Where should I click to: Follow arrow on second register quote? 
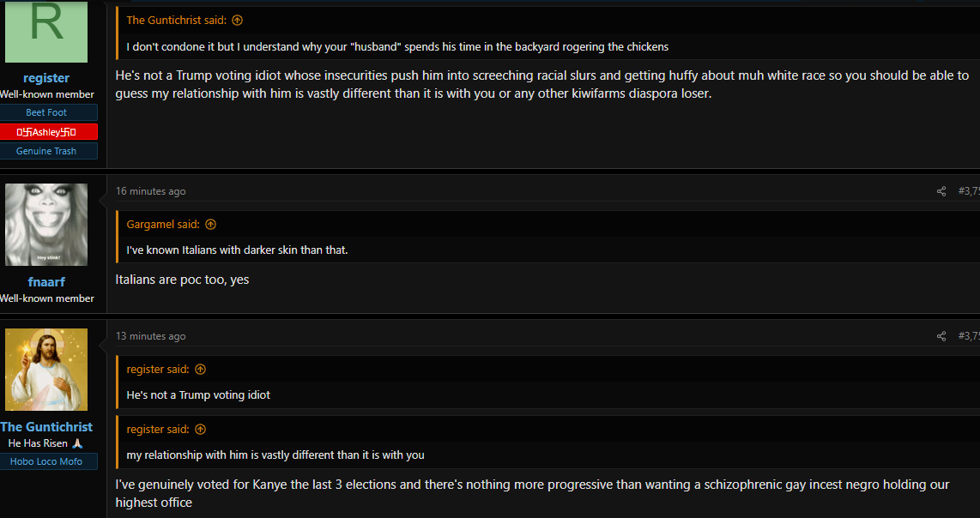[200, 430]
